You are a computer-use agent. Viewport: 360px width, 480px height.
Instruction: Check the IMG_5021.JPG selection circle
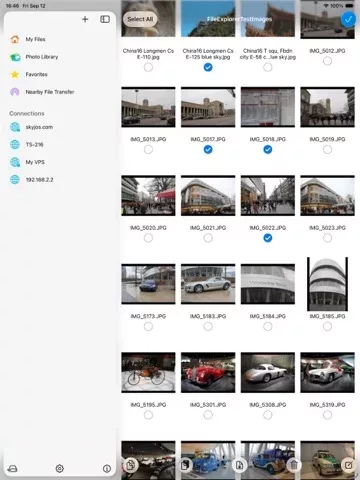pyautogui.click(x=208, y=238)
